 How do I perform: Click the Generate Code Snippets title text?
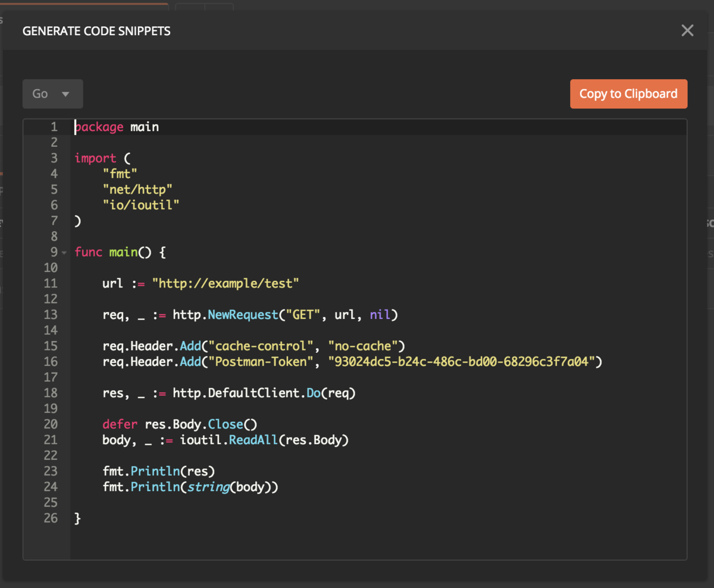[x=96, y=31]
